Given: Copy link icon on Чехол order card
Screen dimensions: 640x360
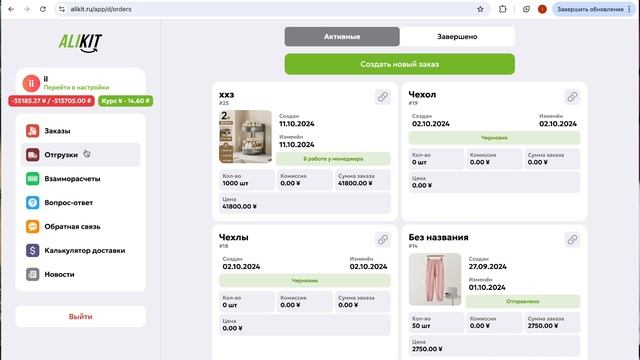Looking at the screenshot, I should point(572,97).
